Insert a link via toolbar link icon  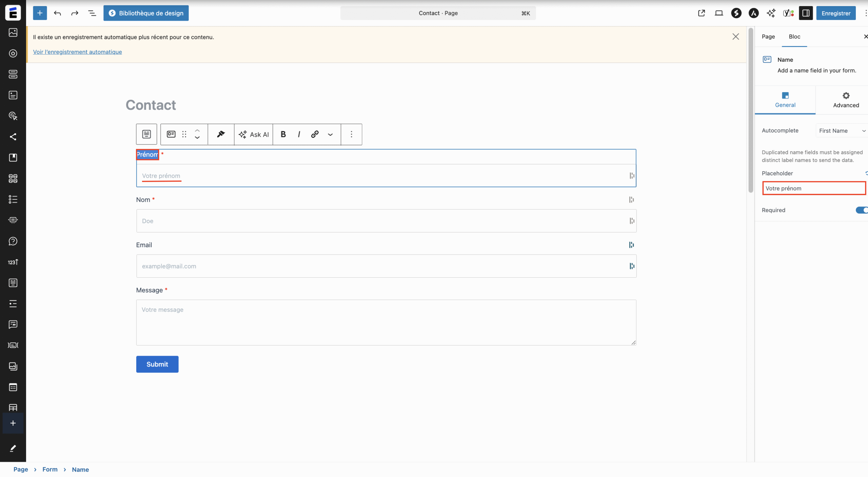point(315,135)
